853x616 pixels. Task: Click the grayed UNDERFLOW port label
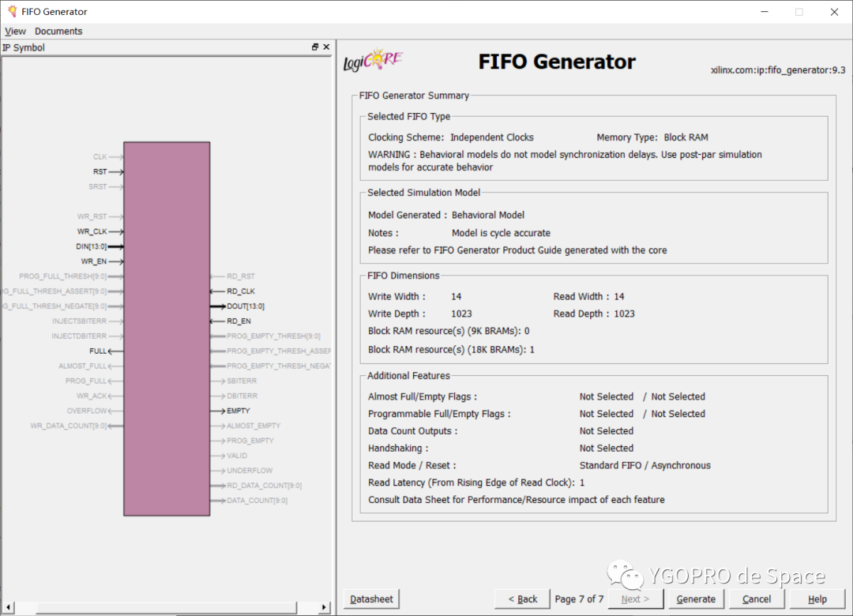(250, 471)
